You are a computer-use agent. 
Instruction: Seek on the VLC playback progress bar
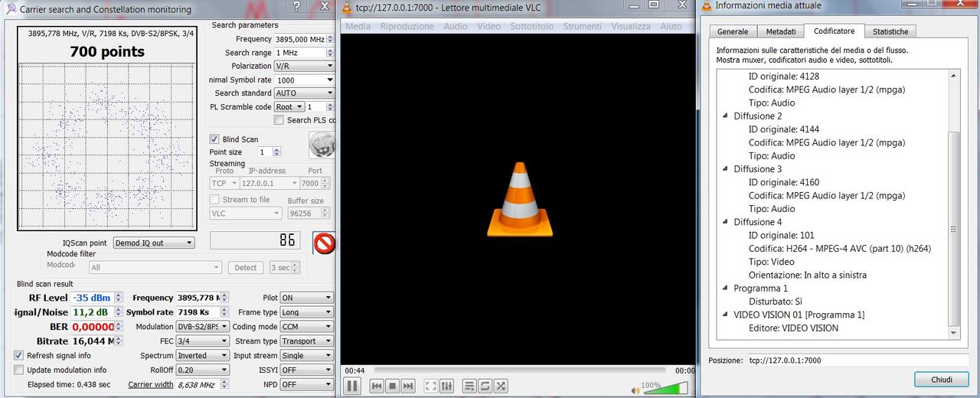pos(521,370)
